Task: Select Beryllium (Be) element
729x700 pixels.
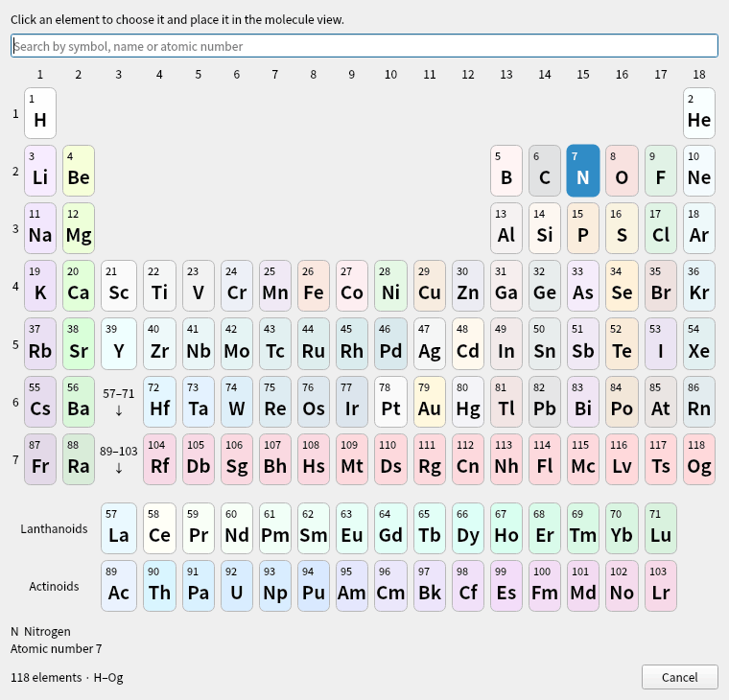Action: 79,171
